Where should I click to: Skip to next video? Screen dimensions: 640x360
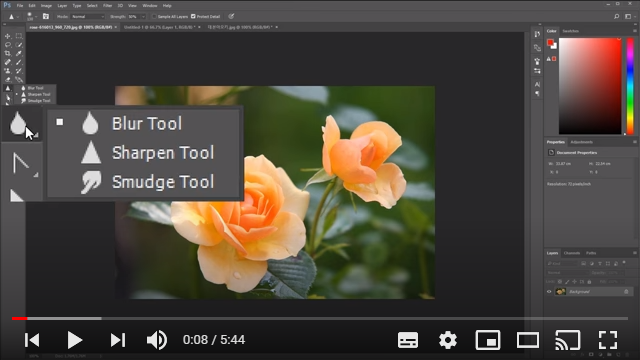pos(118,340)
